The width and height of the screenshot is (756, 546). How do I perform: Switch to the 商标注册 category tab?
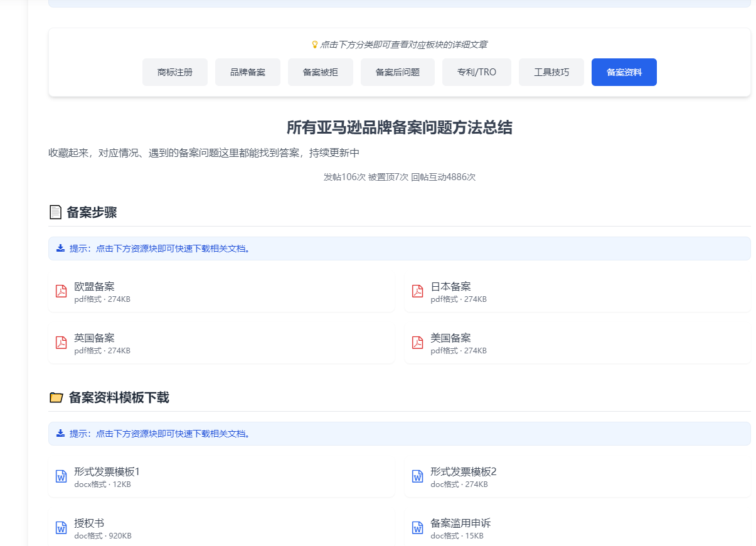(175, 72)
